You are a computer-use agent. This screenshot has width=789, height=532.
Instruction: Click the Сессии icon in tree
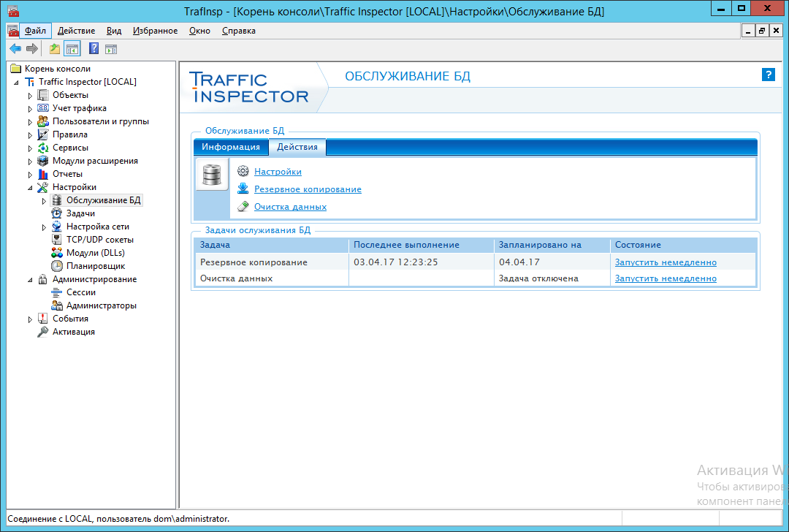tap(57, 292)
